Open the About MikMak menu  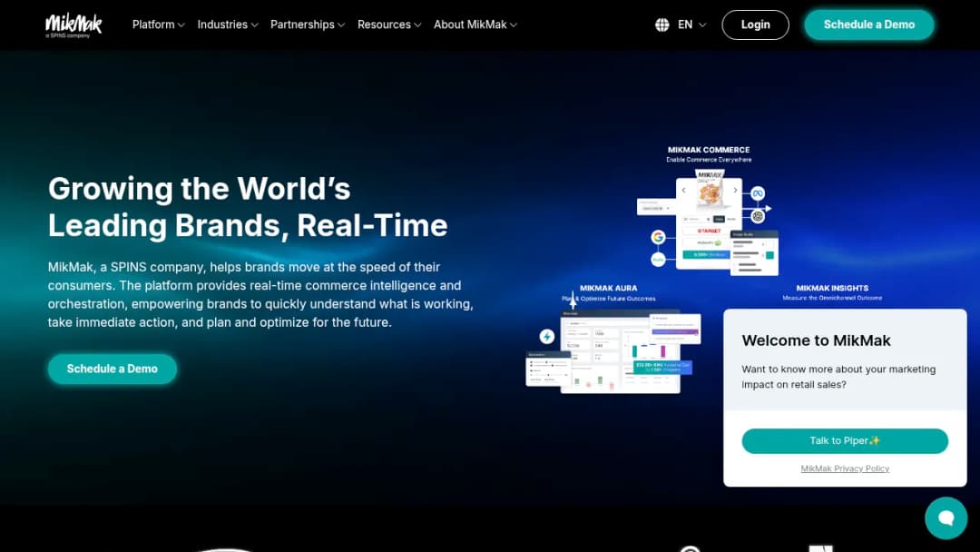tap(475, 25)
